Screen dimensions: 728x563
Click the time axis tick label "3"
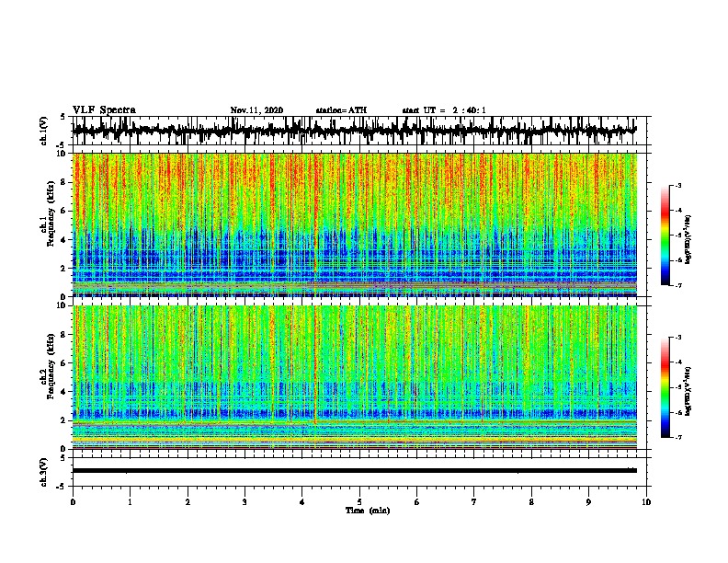click(245, 502)
